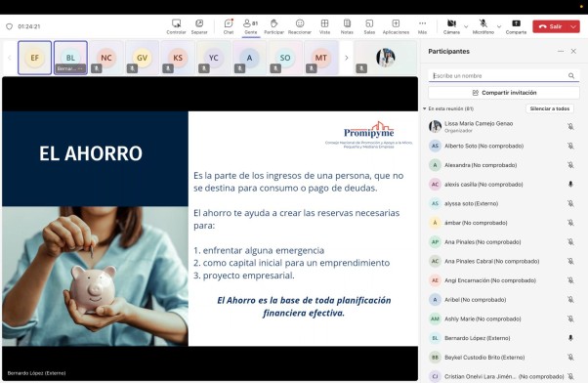Click muted mic icon for Lissa Maria Camejo
The image size is (588, 383).
(x=570, y=127)
